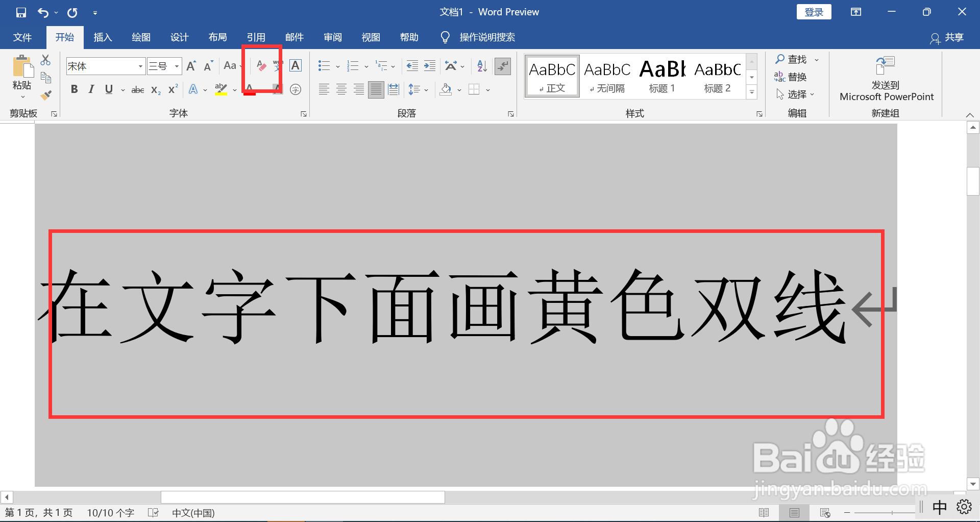The width and height of the screenshot is (980, 522).
Task: Open Replace with the ab-ac icon
Action: point(790,77)
